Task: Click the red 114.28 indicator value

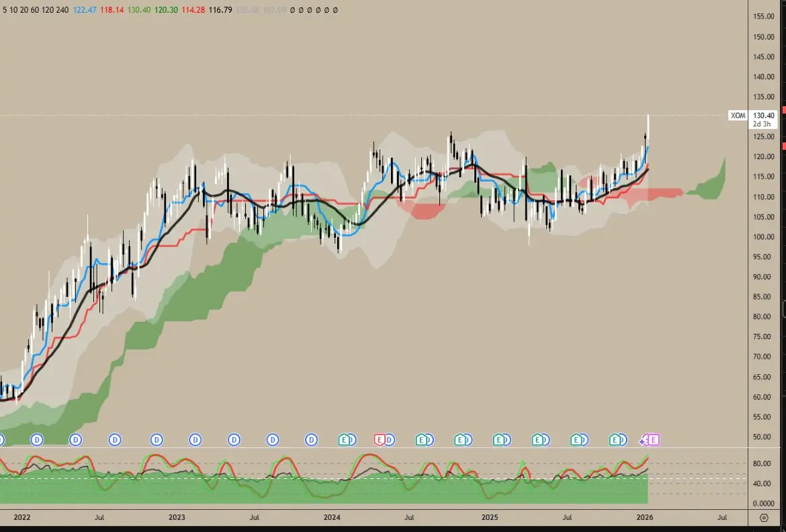Action: [x=193, y=10]
